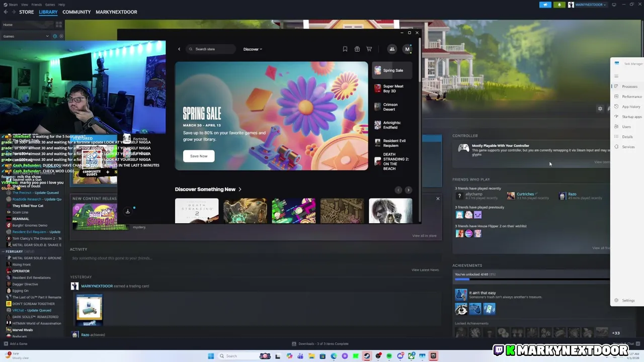
Task: Collapse the FEBRUARY group in Steam library list
Action: 4,251
